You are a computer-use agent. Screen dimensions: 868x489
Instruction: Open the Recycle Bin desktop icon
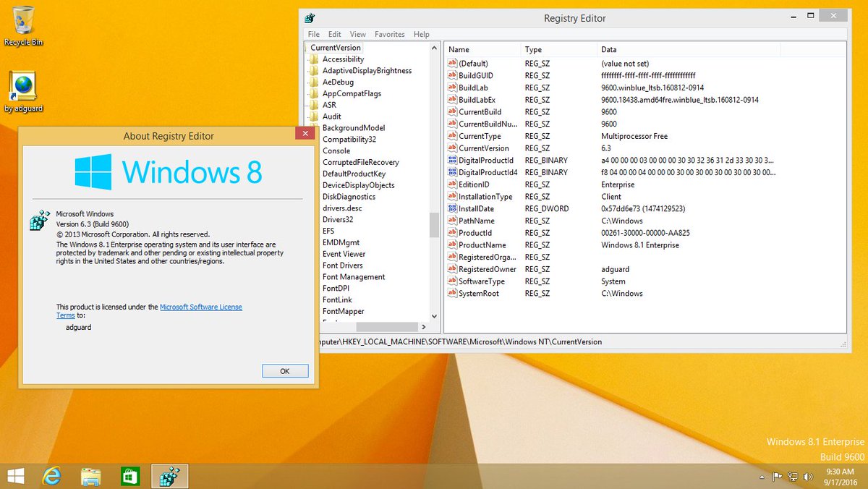pos(23,26)
